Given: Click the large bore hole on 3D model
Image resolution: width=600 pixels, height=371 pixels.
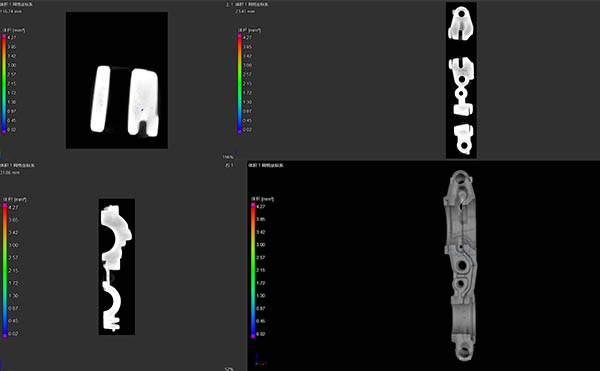Looking at the screenshot, I should point(461,265).
